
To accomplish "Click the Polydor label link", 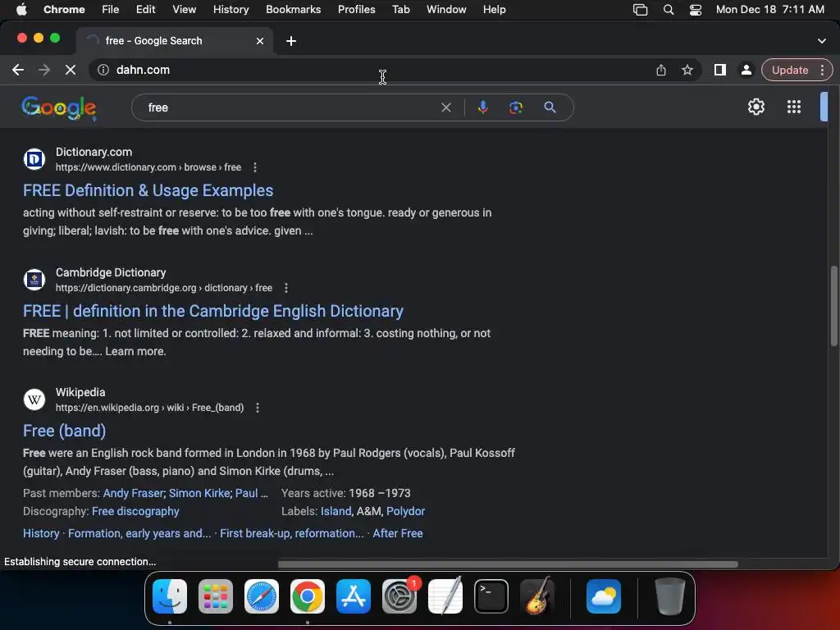I will click(x=405, y=511).
